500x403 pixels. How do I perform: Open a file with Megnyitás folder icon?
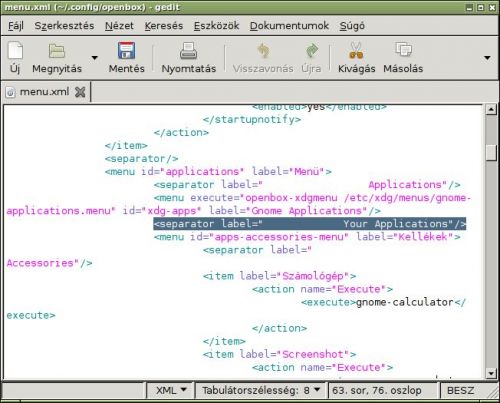[x=57, y=51]
